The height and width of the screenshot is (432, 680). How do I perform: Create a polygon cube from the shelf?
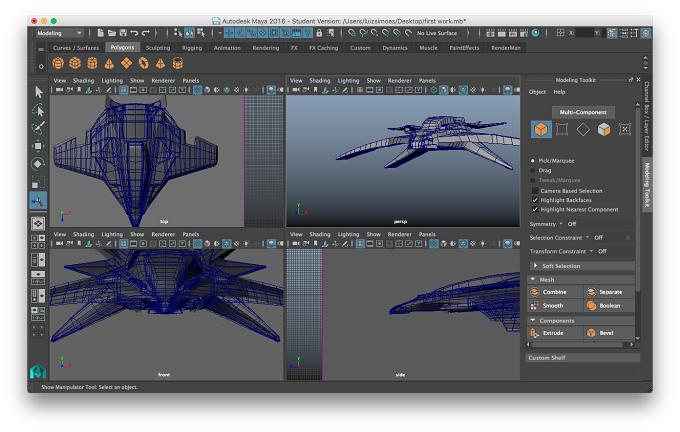click(x=75, y=63)
